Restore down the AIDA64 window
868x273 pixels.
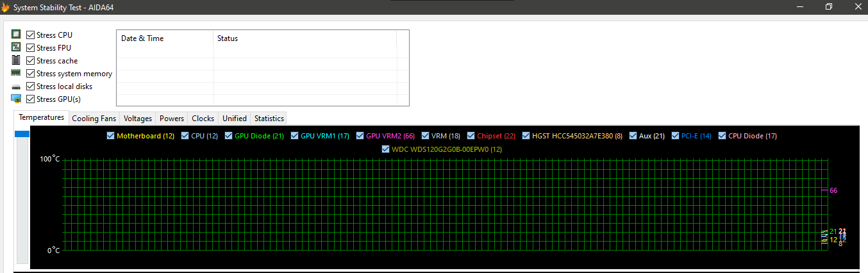point(829,6)
